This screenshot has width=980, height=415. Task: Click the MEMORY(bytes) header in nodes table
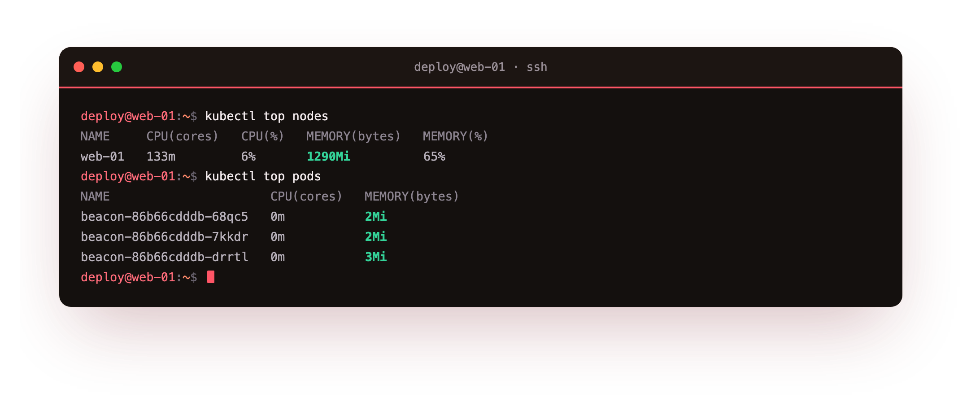point(353,136)
